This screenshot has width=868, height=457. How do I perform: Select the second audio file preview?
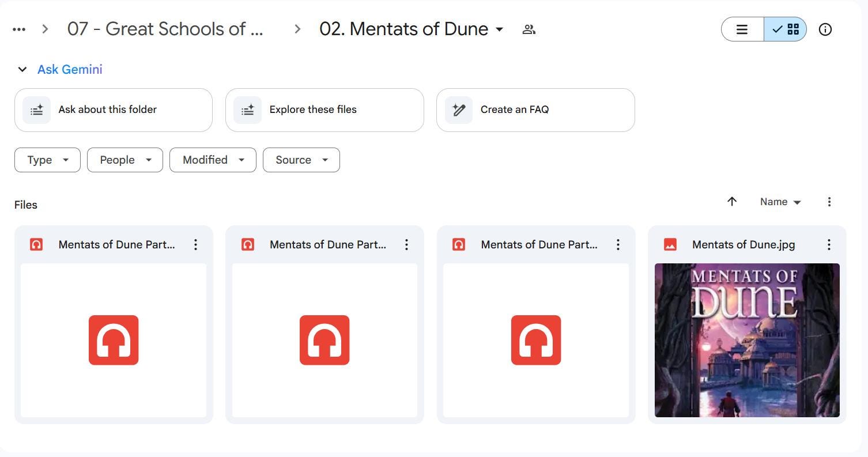tap(324, 340)
